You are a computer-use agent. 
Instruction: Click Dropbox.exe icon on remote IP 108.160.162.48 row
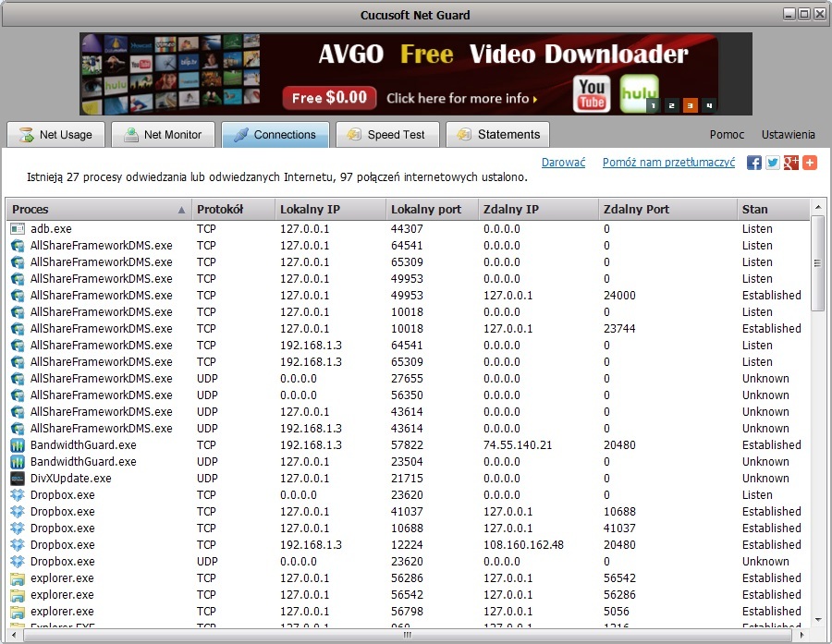(x=18, y=545)
